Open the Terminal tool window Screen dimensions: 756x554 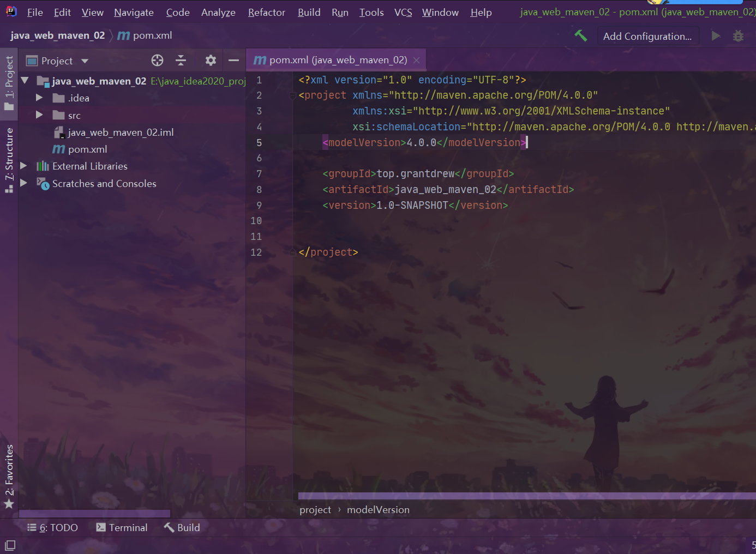click(122, 527)
